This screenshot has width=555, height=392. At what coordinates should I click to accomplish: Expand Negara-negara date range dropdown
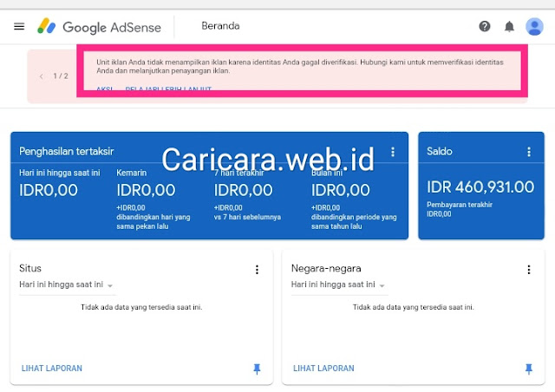coord(338,284)
